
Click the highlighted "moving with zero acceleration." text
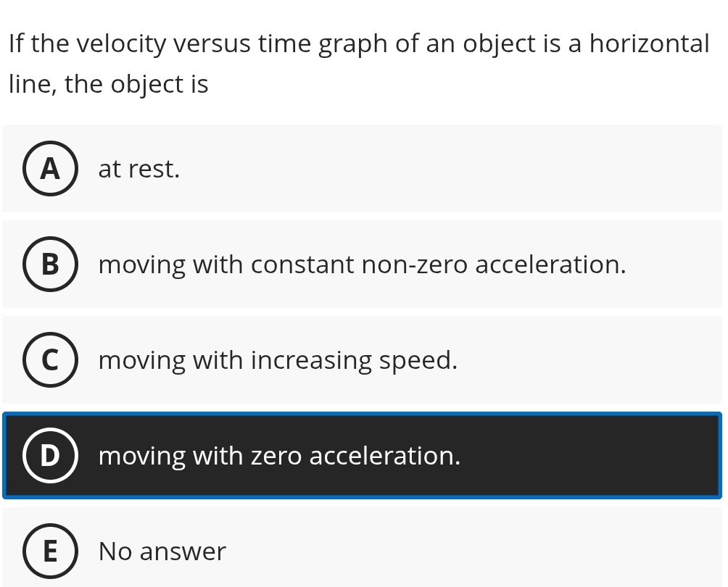pos(279,456)
